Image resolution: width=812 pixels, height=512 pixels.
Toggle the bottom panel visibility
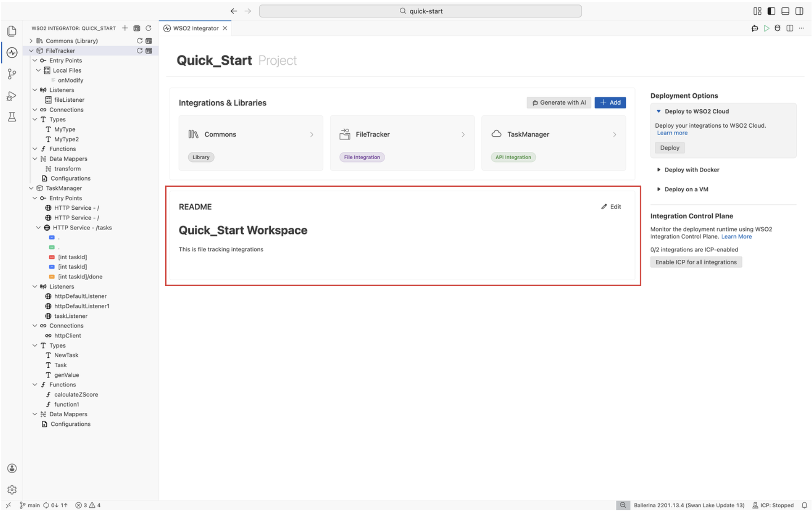point(785,11)
